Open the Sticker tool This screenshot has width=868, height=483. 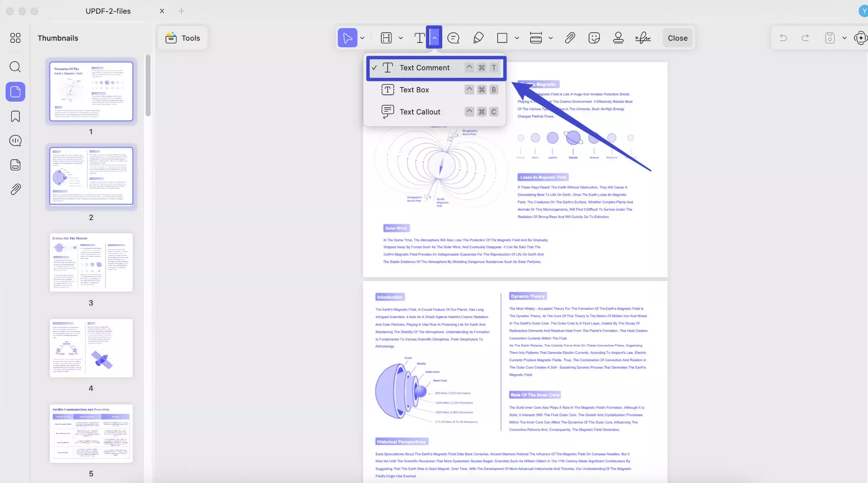594,38
